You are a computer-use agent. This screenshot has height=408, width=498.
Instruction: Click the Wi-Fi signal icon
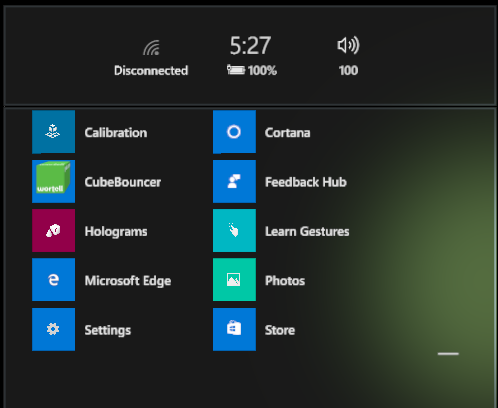coord(152,48)
